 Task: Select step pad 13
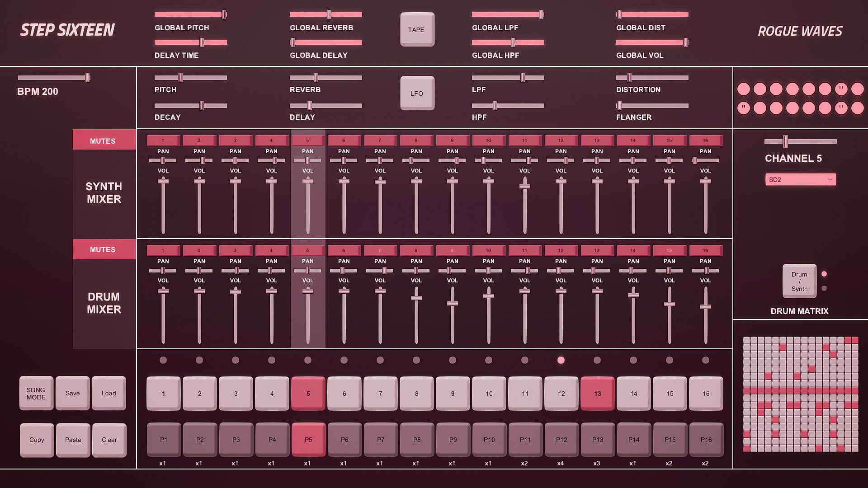(x=597, y=393)
